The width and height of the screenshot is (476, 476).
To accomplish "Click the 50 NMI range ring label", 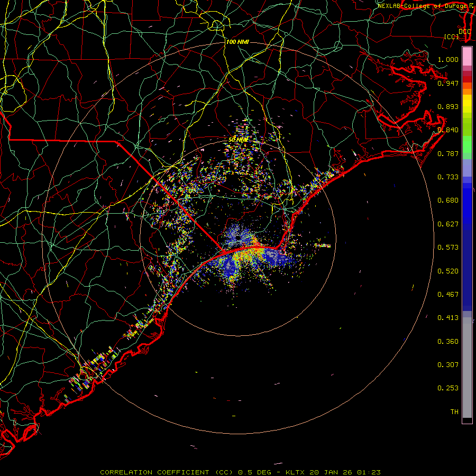I will click(238, 140).
